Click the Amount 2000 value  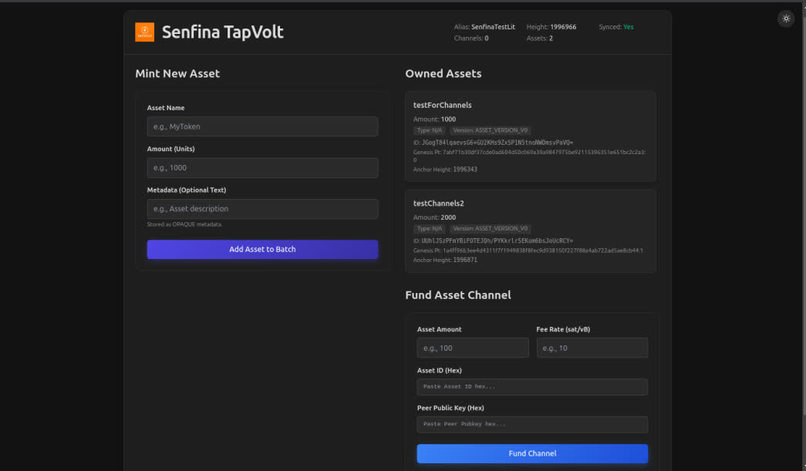click(448, 218)
